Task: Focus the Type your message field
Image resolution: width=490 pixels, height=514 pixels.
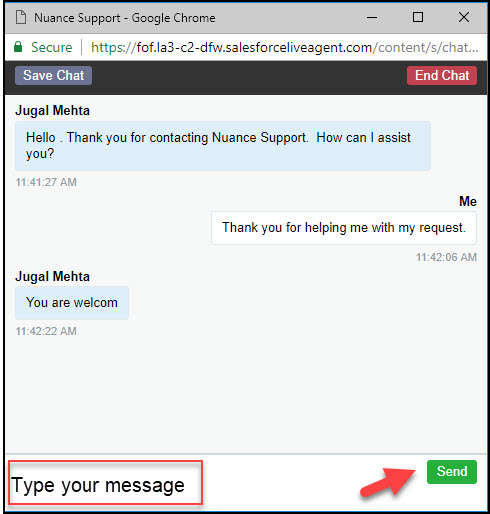Action: [105, 482]
